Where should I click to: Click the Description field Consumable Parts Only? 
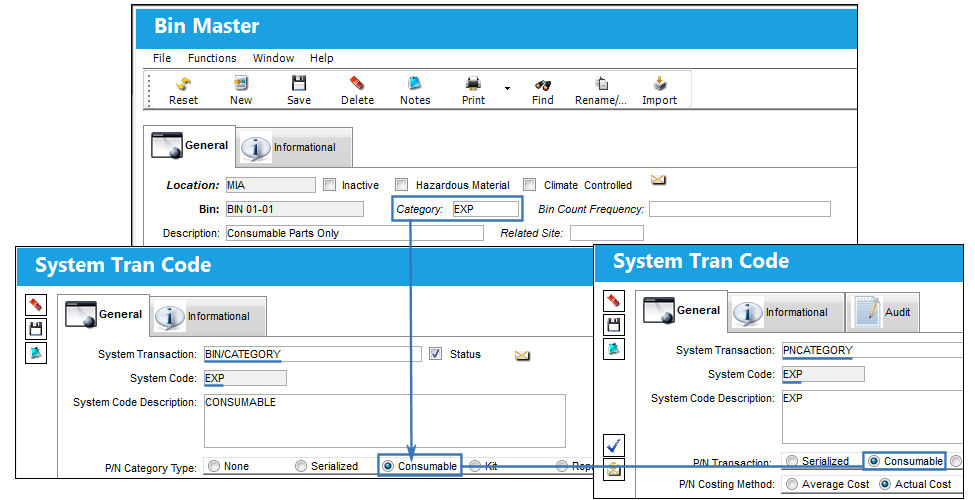coord(354,233)
